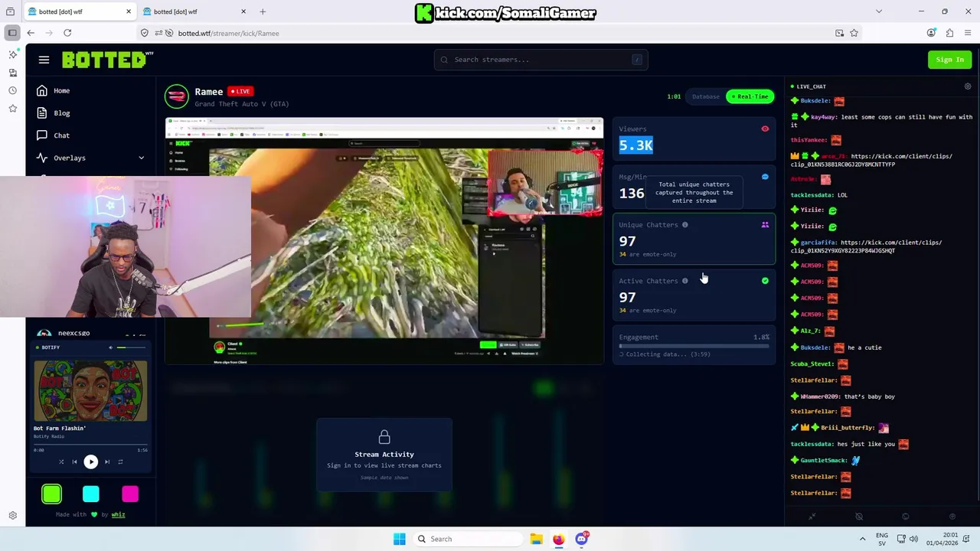
Task: Select the green theme color swatch
Action: (x=51, y=494)
